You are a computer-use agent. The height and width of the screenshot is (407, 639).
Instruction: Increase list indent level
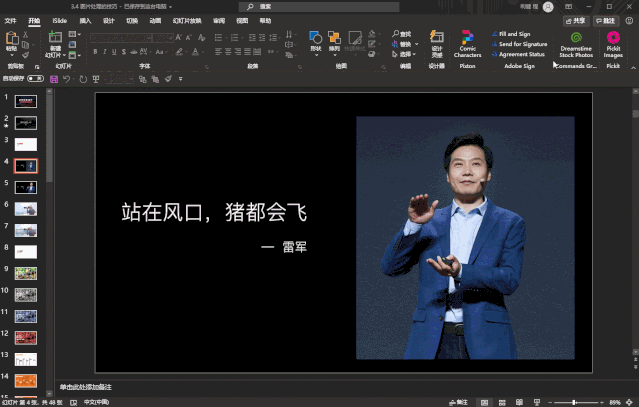coord(262,37)
